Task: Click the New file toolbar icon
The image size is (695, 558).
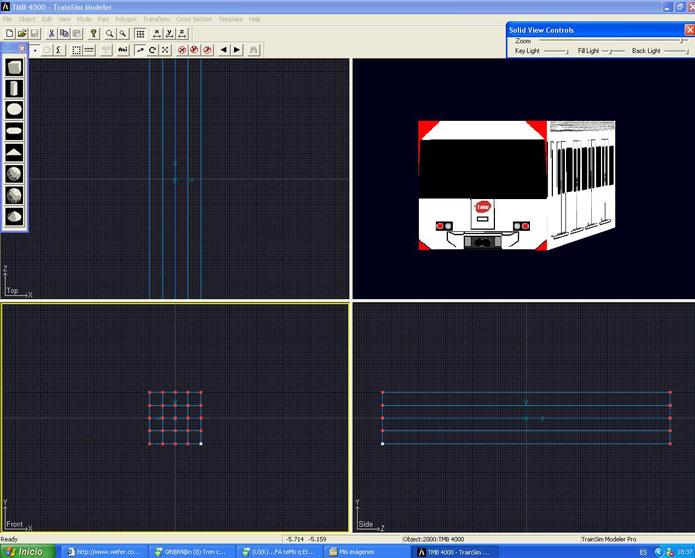Action: pos(8,34)
